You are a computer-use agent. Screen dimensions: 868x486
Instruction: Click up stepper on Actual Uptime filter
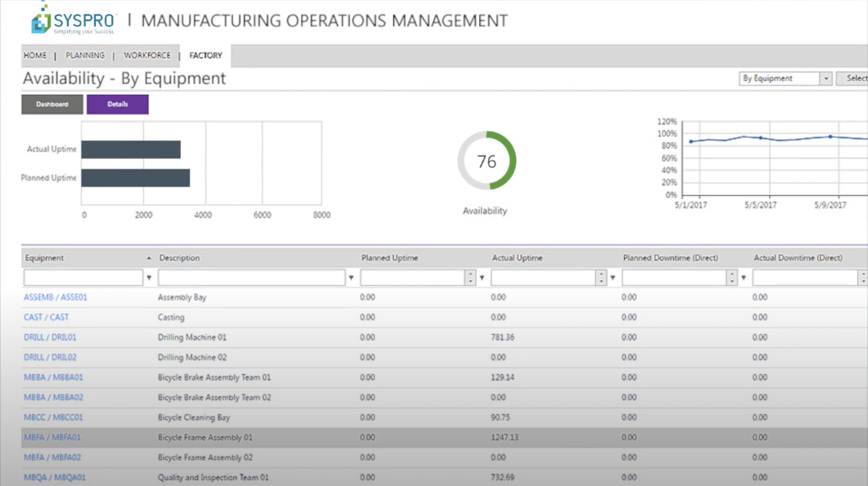click(601, 274)
